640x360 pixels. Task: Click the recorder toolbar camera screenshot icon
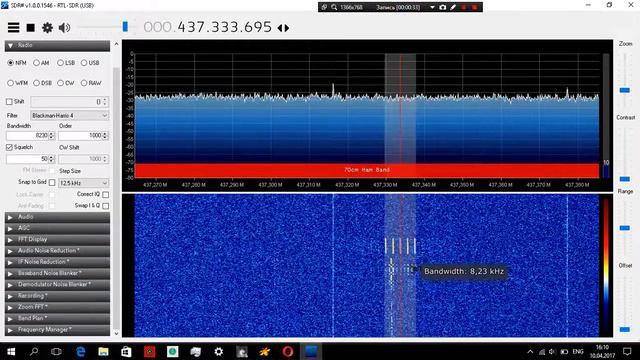click(x=443, y=7)
